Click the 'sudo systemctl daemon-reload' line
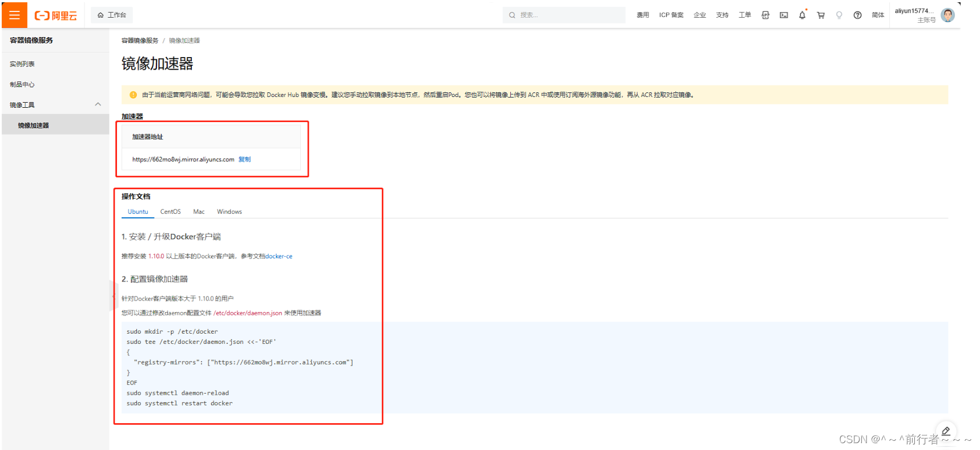This screenshot has height=450, width=980. tap(178, 393)
